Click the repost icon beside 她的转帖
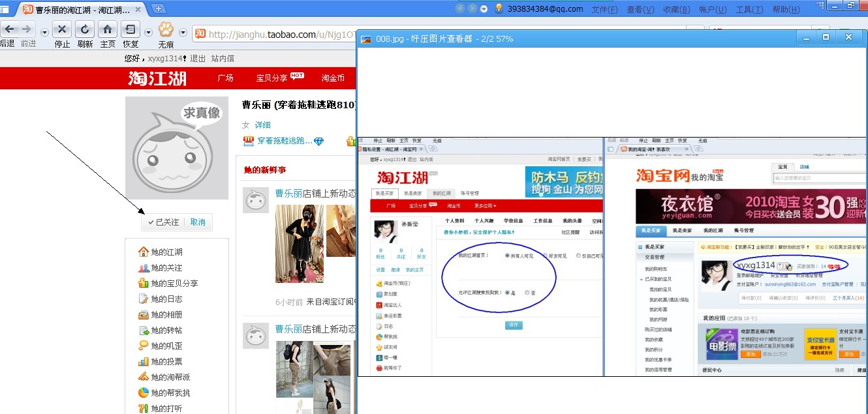Image resolution: width=868 pixels, height=414 pixels. point(144,330)
